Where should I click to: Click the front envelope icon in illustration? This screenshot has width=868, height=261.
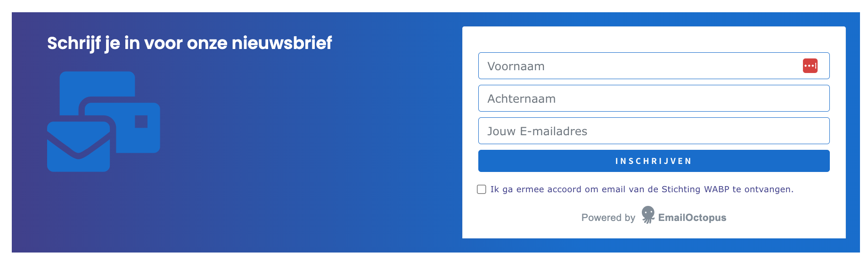pos(78,147)
